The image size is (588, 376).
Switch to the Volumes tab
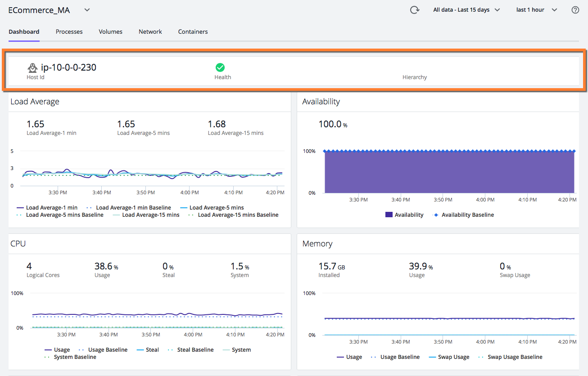tap(111, 32)
